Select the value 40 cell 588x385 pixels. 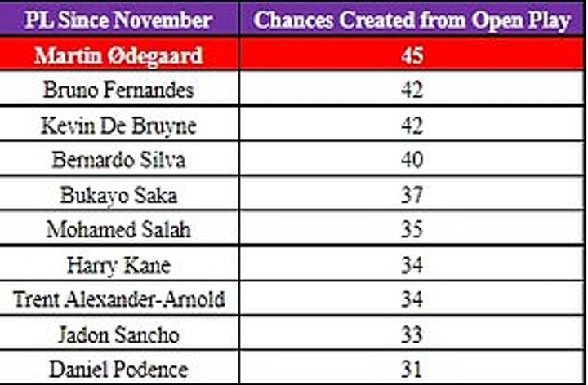click(x=412, y=160)
